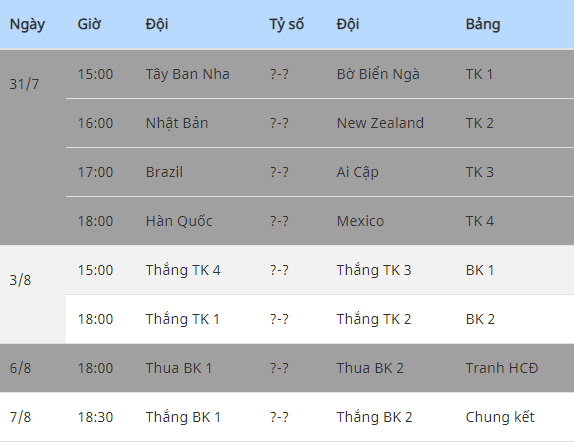Image resolution: width=574 pixels, height=443 pixels.
Task: Select the BK 1 bracket label
Action: (480, 271)
